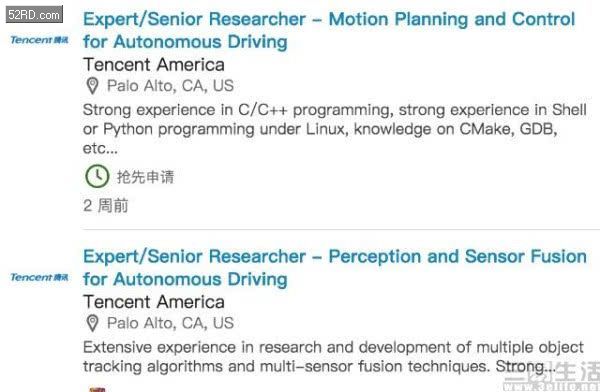
Task: Click 'for Autonomous Driving' in first title
Action: [x=185, y=42]
